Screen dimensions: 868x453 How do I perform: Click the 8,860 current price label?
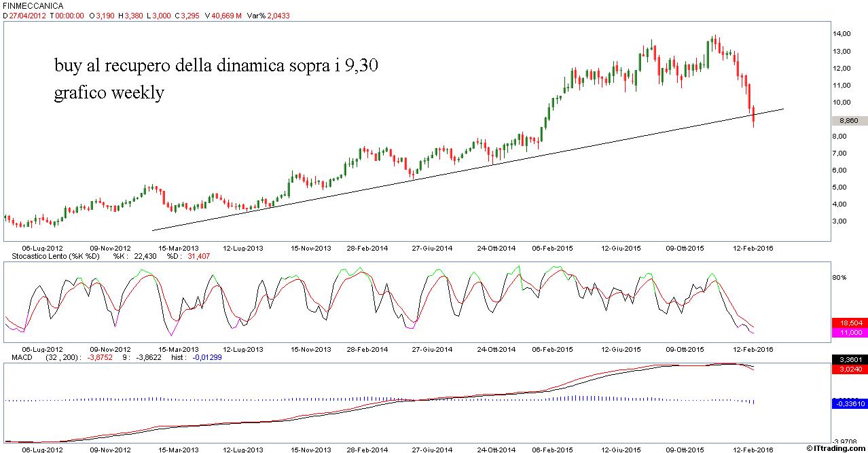(x=848, y=120)
